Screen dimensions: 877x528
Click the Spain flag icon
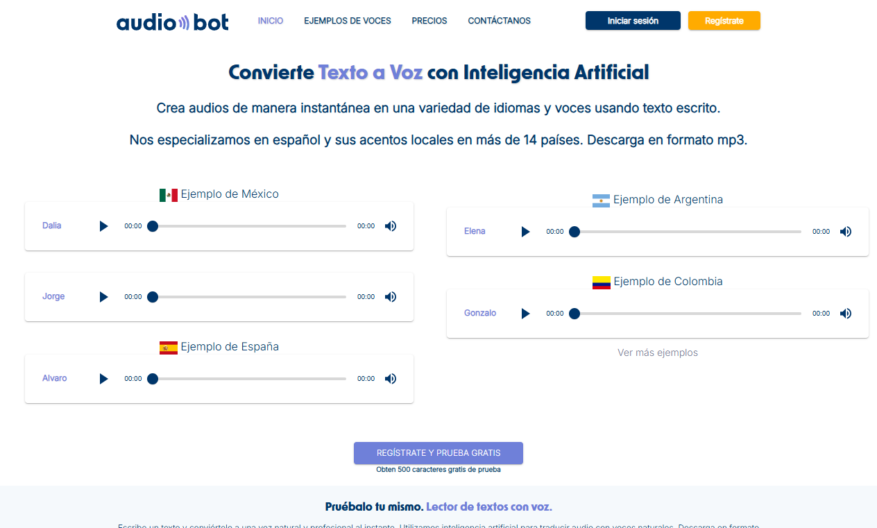pos(168,348)
